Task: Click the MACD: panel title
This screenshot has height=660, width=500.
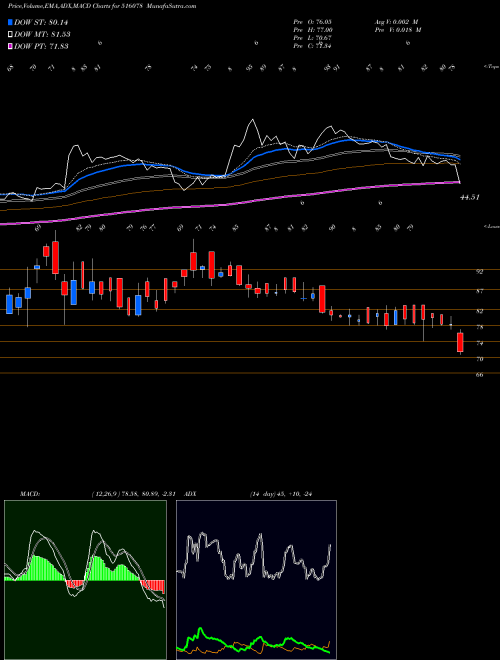Action: [29, 494]
